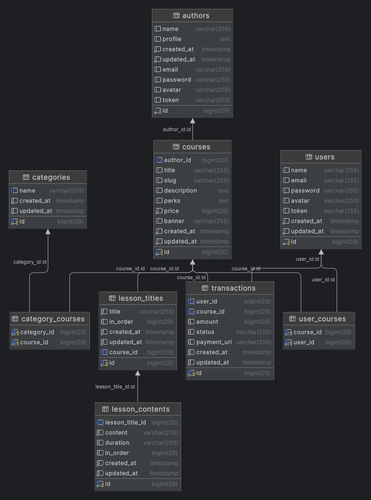Click the primary key icon of users id

286,242
